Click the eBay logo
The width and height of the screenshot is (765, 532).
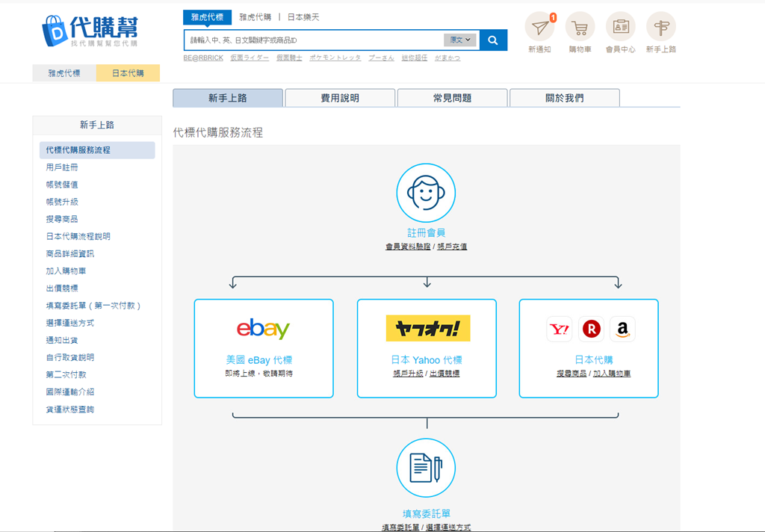(264, 329)
